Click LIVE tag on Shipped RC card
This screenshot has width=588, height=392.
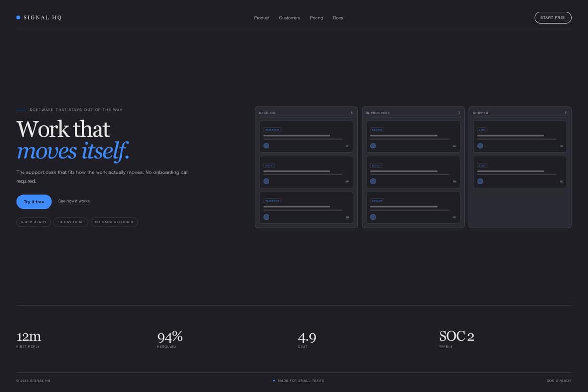tap(482, 166)
